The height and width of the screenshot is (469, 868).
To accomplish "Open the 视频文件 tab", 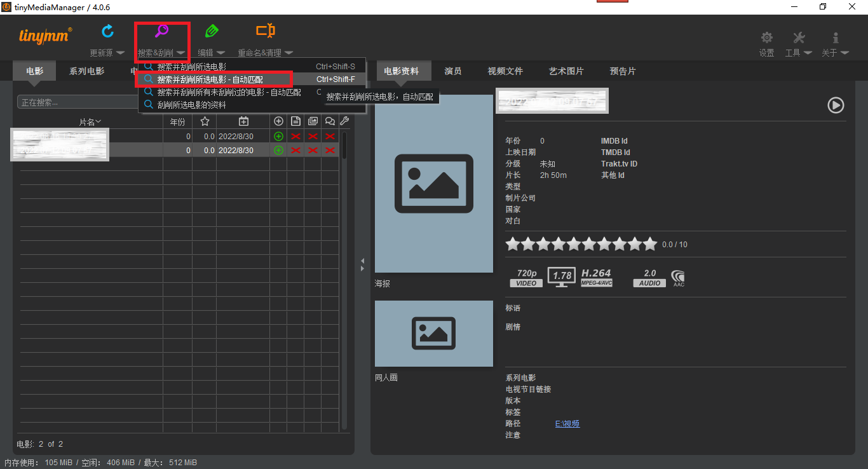I will pos(505,71).
